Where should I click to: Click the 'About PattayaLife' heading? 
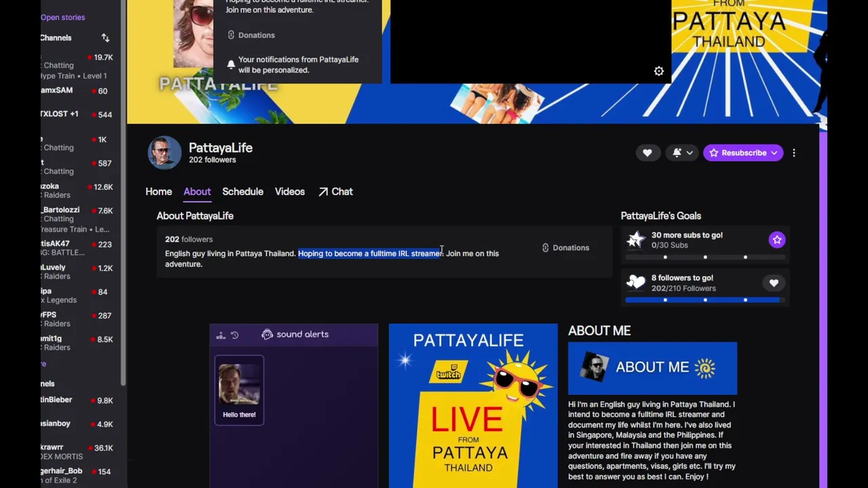pyautogui.click(x=195, y=216)
